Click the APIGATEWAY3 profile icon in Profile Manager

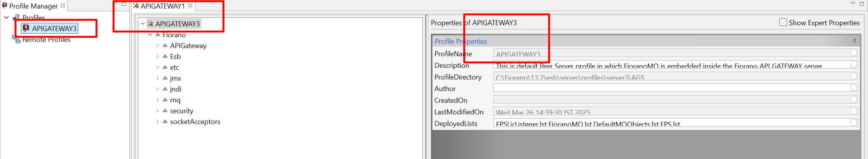click(26, 28)
